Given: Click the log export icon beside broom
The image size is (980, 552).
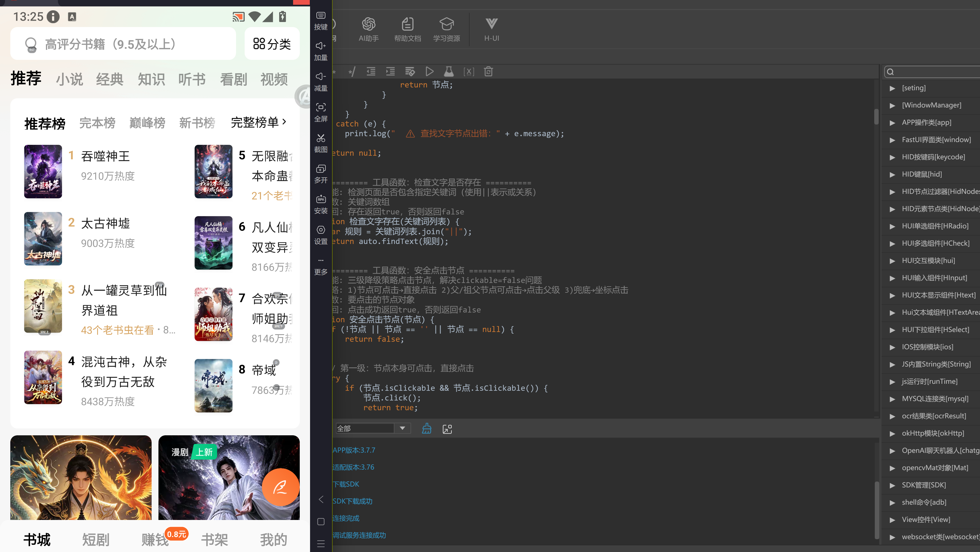Looking at the screenshot, I should [x=447, y=429].
